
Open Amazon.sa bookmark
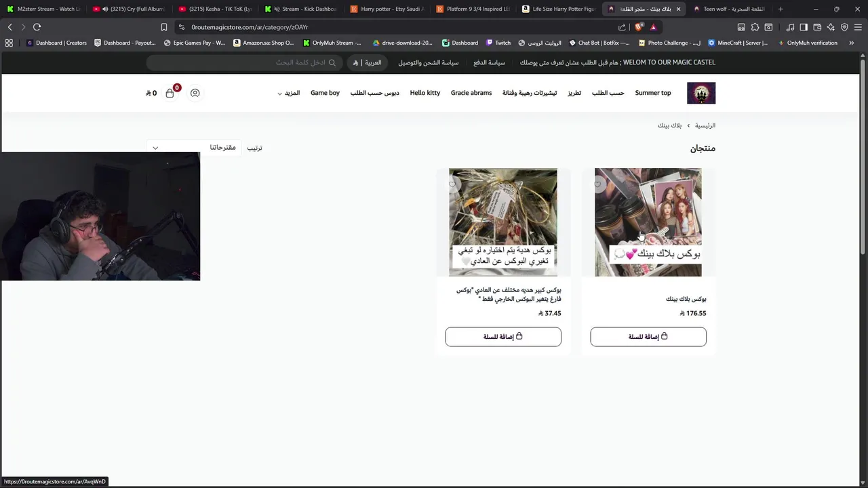tap(264, 43)
